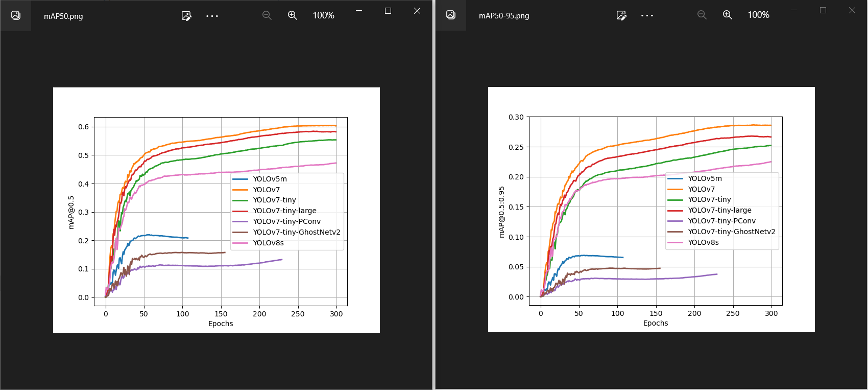Viewport: 868px width, 390px height.
Task: Click YOLOv8s legend entry in mAP@0.5:0.95 chart
Action: click(693, 242)
